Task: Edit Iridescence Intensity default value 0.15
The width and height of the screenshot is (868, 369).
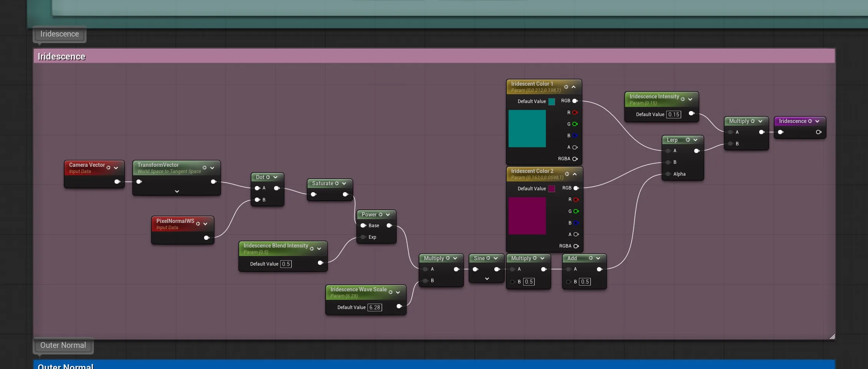Action: click(x=674, y=114)
